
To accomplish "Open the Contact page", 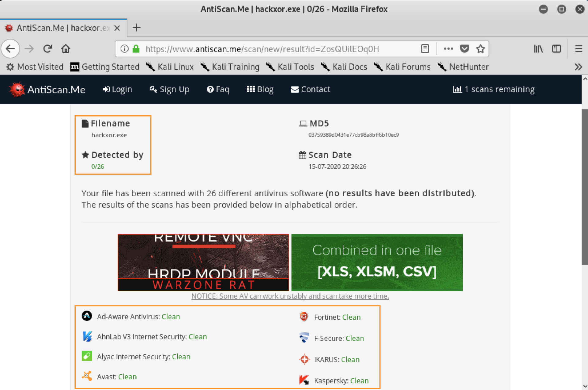I will click(x=310, y=89).
